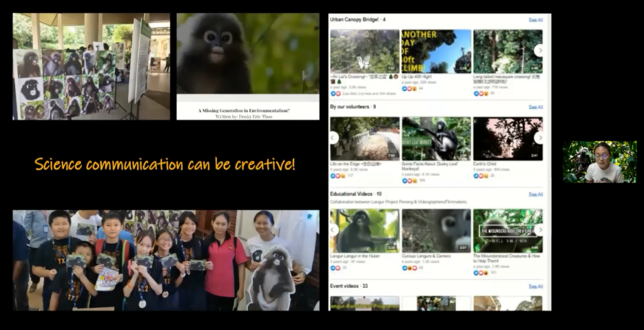644x330 pixels.
Task: Click next arrow in Urban Canopy Bridge row
Action: (x=539, y=50)
